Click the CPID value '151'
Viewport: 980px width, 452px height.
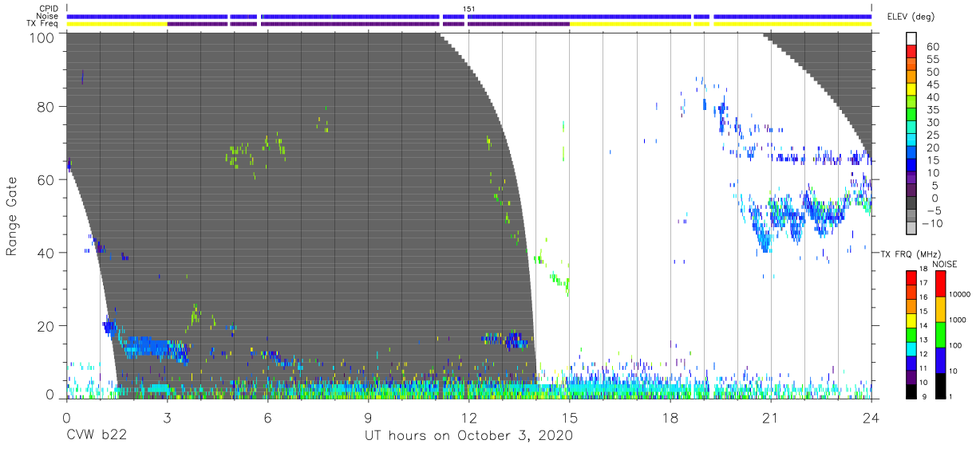point(469,9)
